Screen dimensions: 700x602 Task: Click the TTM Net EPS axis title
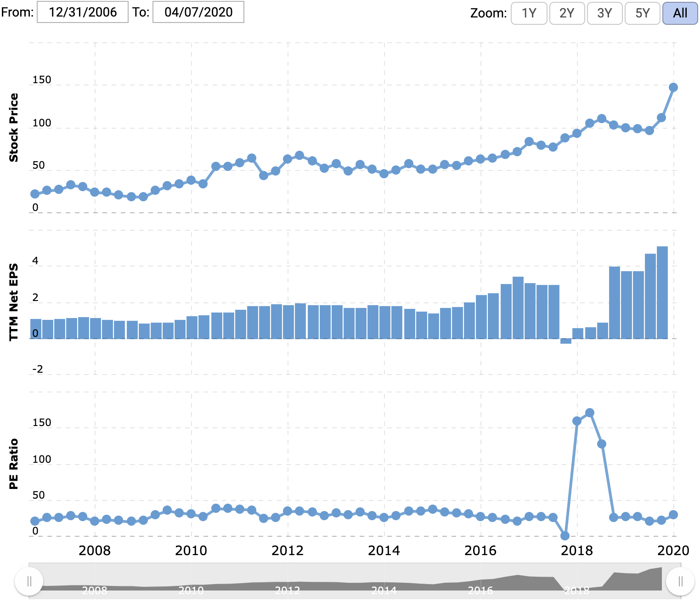point(14,302)
